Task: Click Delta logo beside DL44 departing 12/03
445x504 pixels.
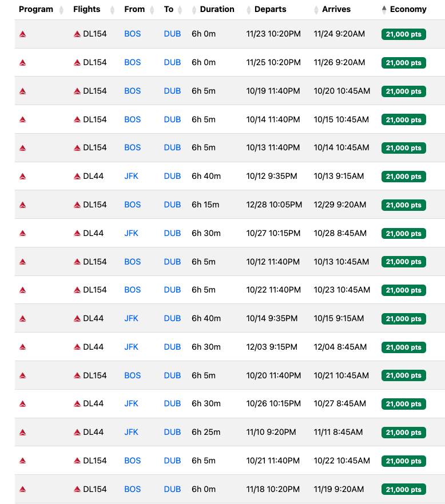Action: coord(77,347)
